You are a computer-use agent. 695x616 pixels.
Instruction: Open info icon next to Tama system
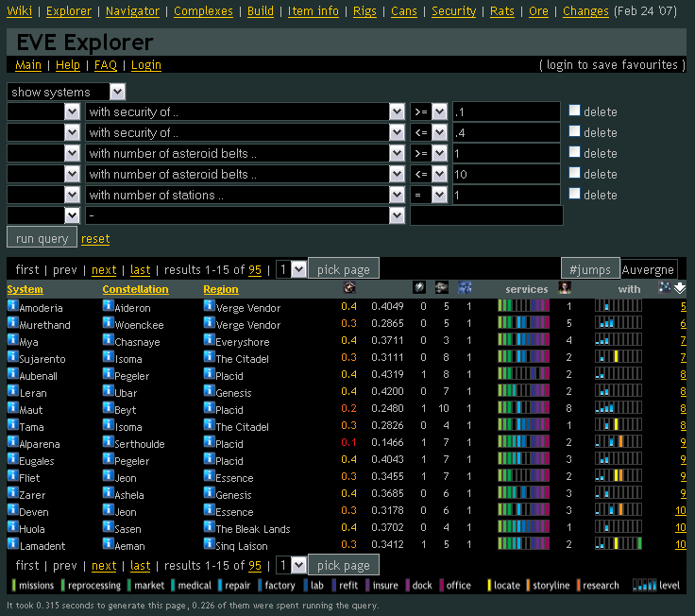tap(13, 425)
